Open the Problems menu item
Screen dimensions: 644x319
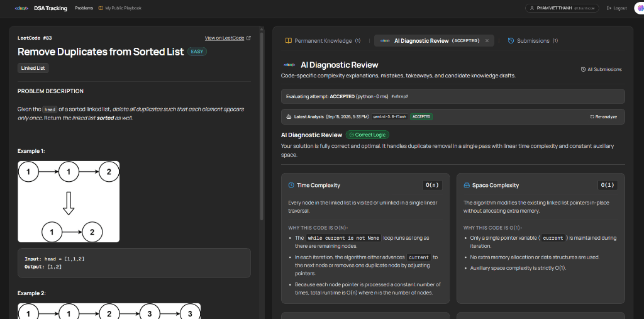(x=84, y=8)
